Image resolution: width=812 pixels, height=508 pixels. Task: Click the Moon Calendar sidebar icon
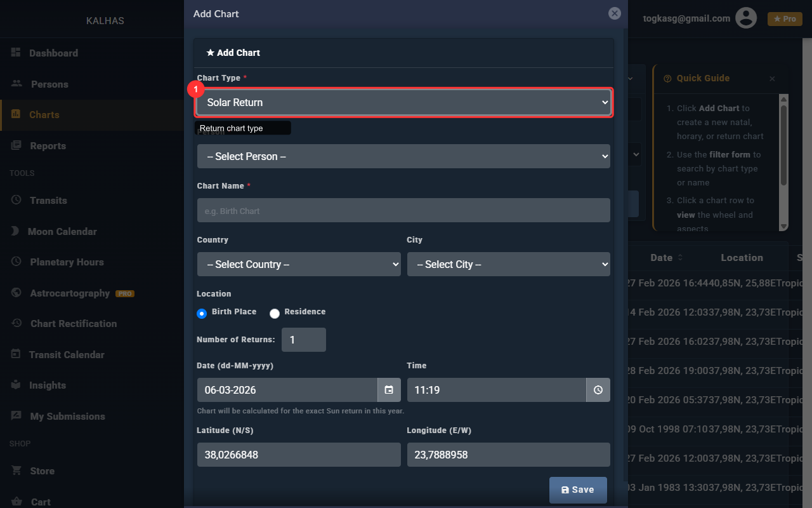coord(15,231)
